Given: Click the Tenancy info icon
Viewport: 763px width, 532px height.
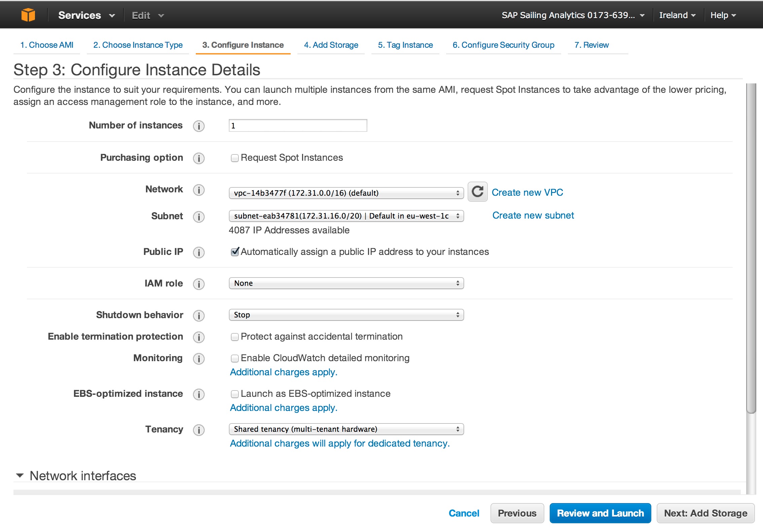Looking at the screenshot, I should click(x=198, y=430).
